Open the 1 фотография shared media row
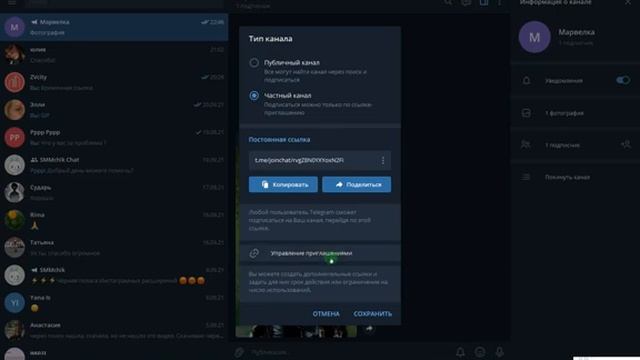 [x=575, y=113]
